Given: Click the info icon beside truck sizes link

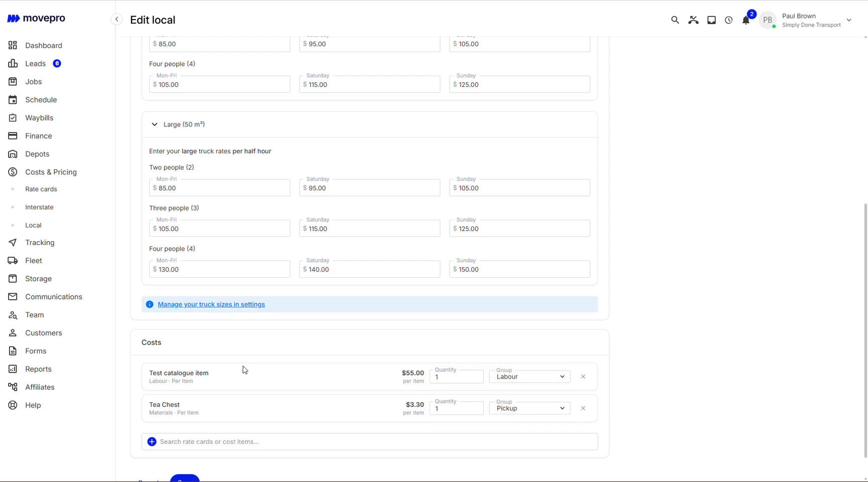Looking at the screenshot, I should click(150, 304).
